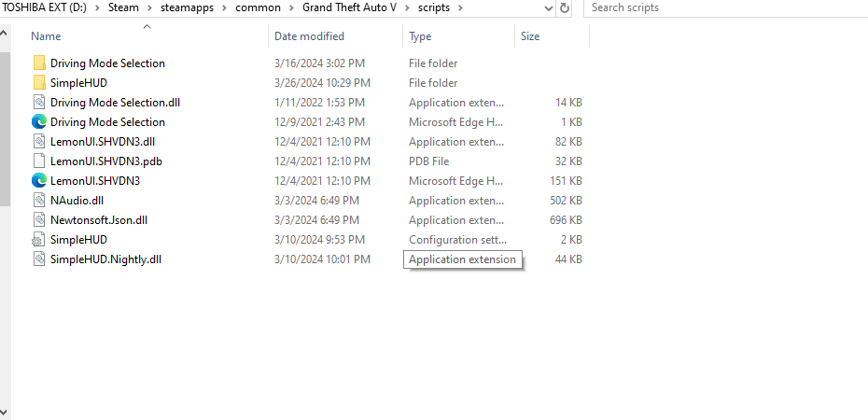
Task: Click date 1/11/2022 1:53 PM
Action: [319, 103]
